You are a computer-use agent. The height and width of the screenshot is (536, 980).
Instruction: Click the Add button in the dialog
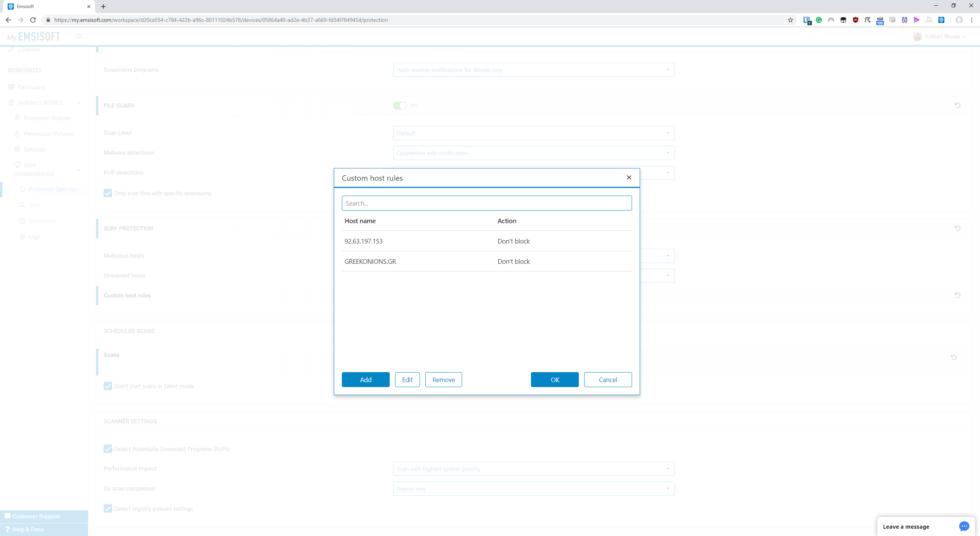coord(366,380)
